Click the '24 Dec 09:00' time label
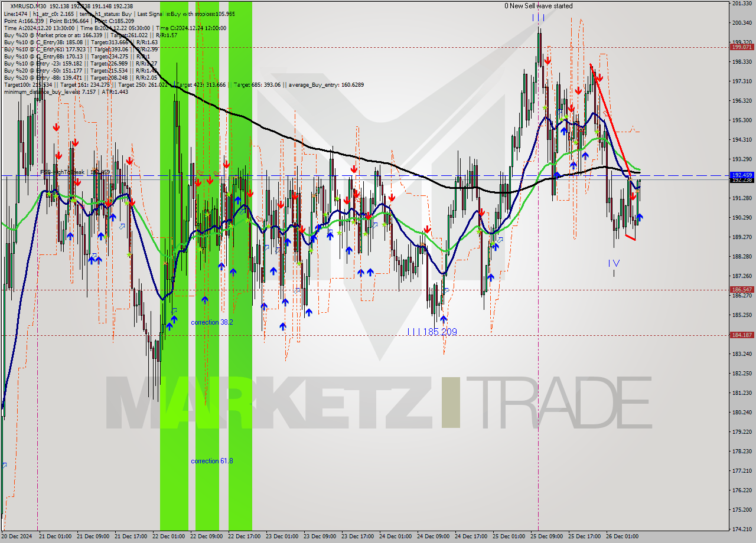 (x=433, y=537)
